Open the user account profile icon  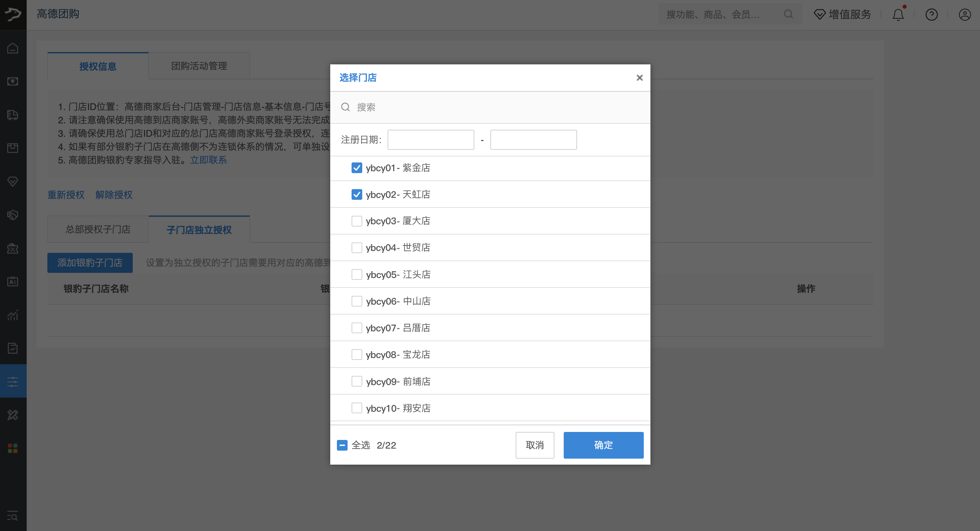pos(964,15)
